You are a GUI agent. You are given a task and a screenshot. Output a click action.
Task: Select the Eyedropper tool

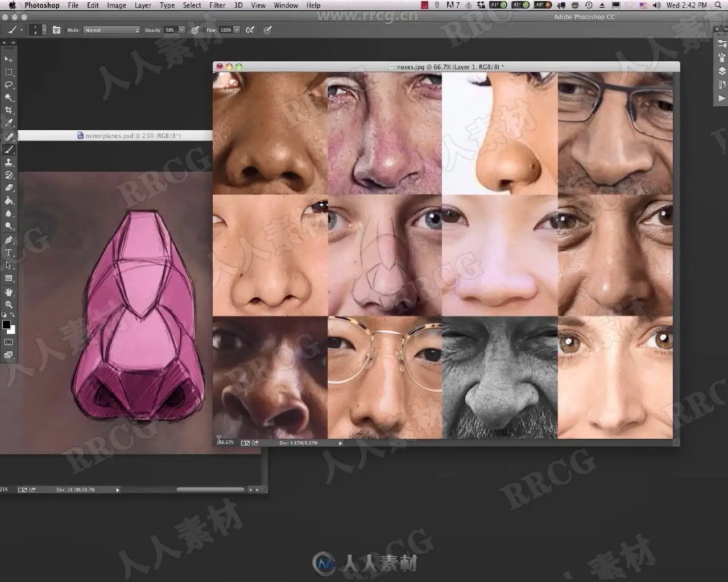pyautogui.click(x=9, y=123)
